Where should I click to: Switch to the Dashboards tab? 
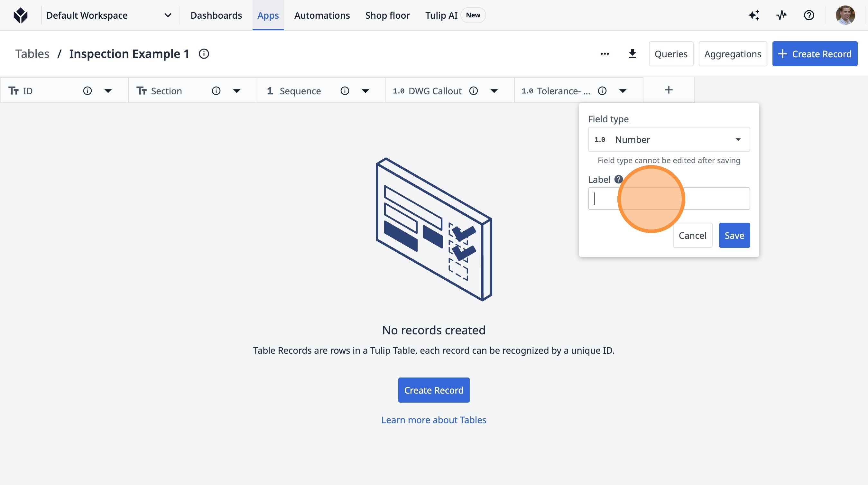pos(216,15)
